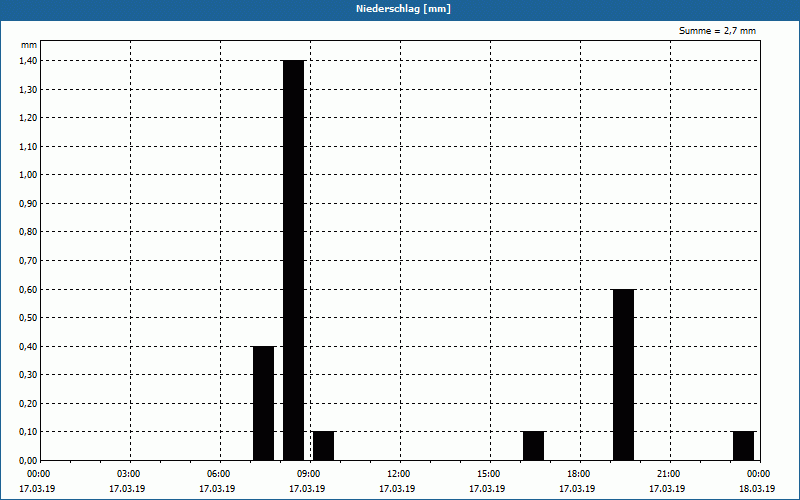Select the 15:00 time label
The width and height of the screenshot is (800, 500).
point(489,474)
